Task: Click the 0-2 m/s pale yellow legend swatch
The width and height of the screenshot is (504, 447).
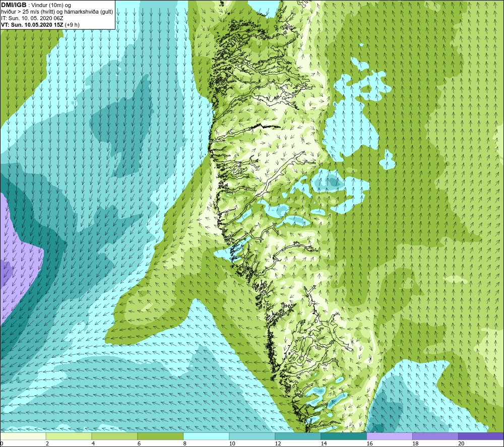Action: [x=23, y=436]
